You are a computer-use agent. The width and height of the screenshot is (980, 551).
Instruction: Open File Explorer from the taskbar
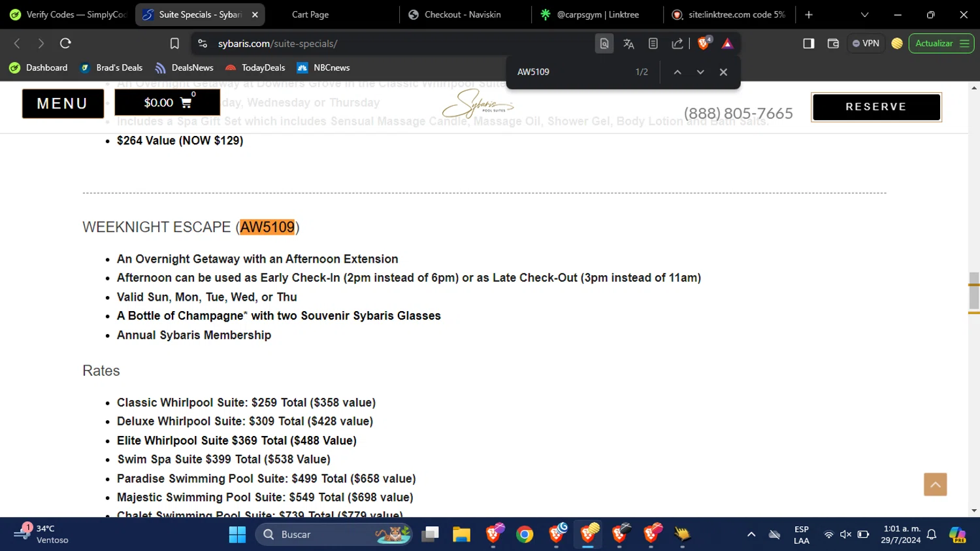point(461,535)
